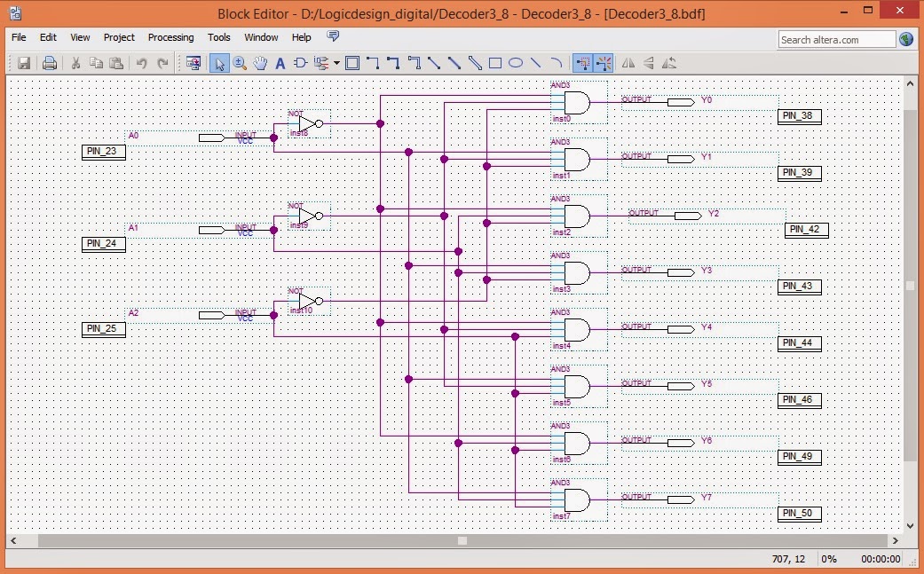Open the Block tool dropdown arrow
This screenshot has width=924, height=574.
click(337, 63)
